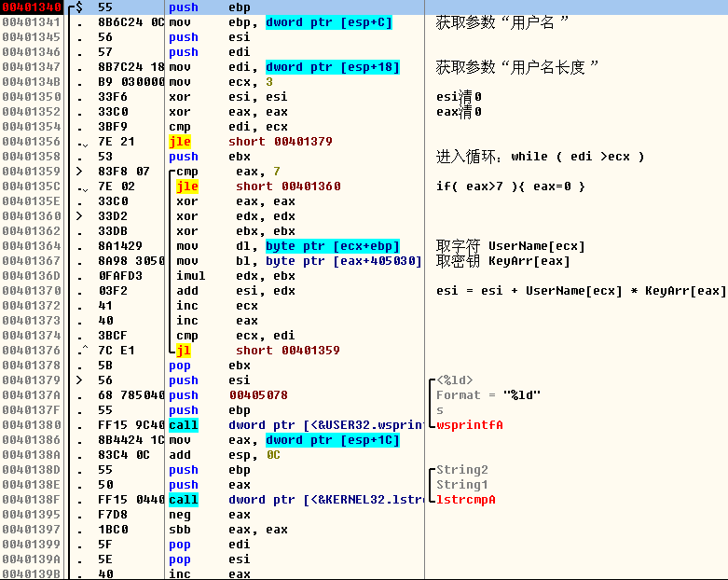Click address 00401379
The width and height of the screenshot is (728, 580).
point(32,380)
